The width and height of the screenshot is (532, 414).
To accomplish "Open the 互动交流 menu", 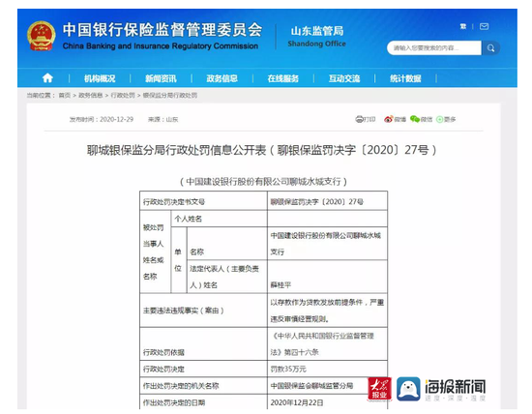I will pos(344,78).
